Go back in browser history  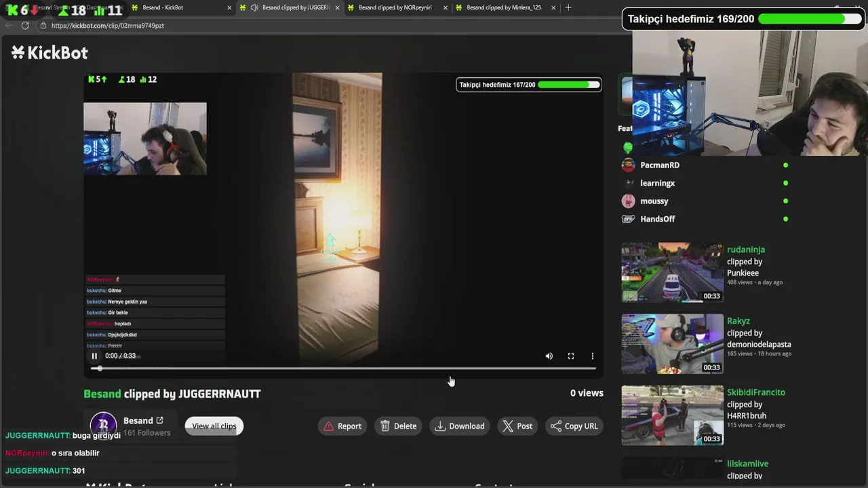pyautogui.click(x=9, y=25)
